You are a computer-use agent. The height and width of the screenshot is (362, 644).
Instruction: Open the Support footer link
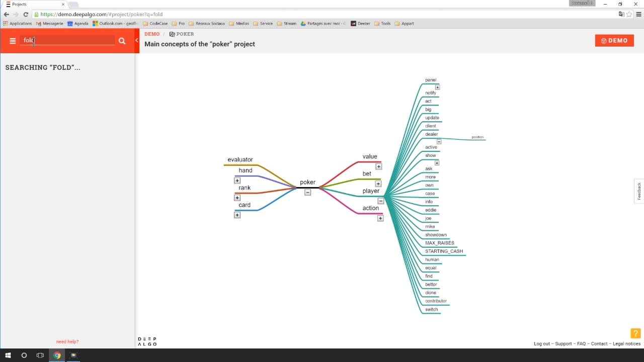563,344
